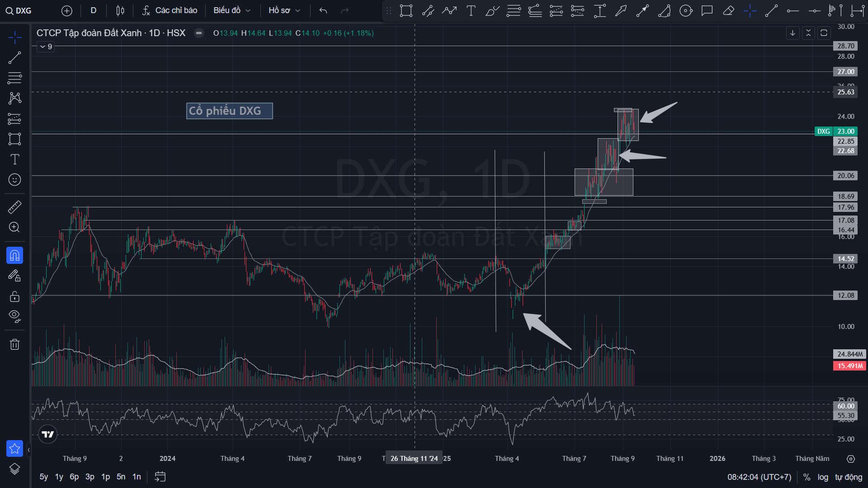Toggle lock all drawings padlock
This screenshot has height=488, width=868.
(x=14, y=296)
